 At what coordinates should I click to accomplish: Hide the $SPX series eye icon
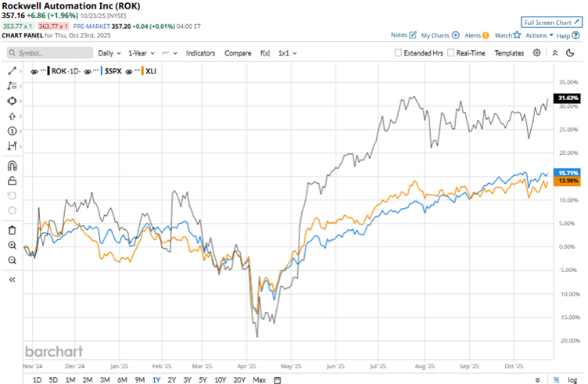coord(88,71)
